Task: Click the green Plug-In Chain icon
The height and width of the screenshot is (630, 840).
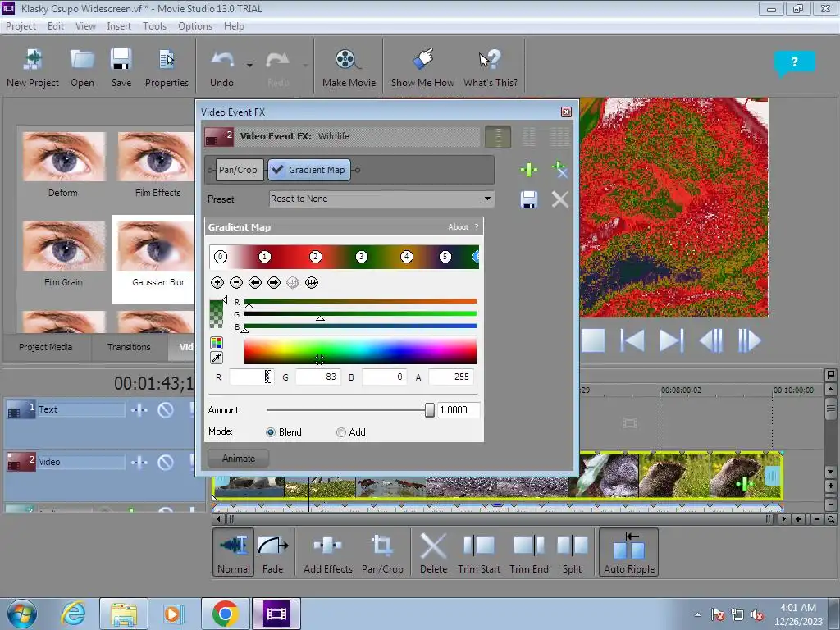Action: 529,170
